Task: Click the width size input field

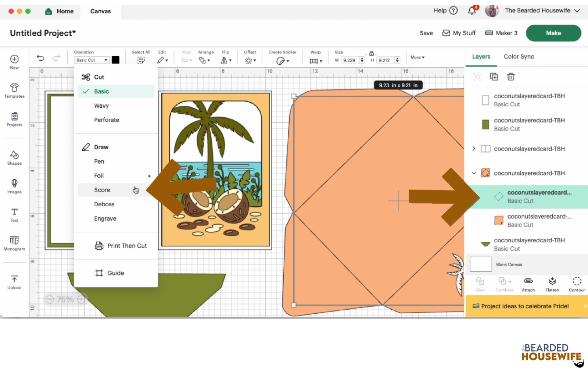Action: [x=349, y=60]
